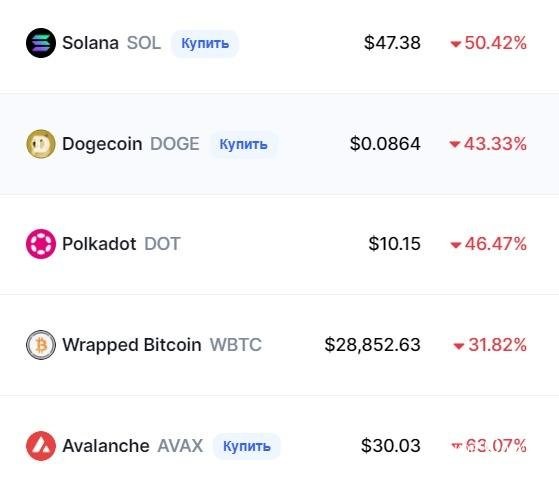Select the $47.38 Solana price

(x=392, y=43)
